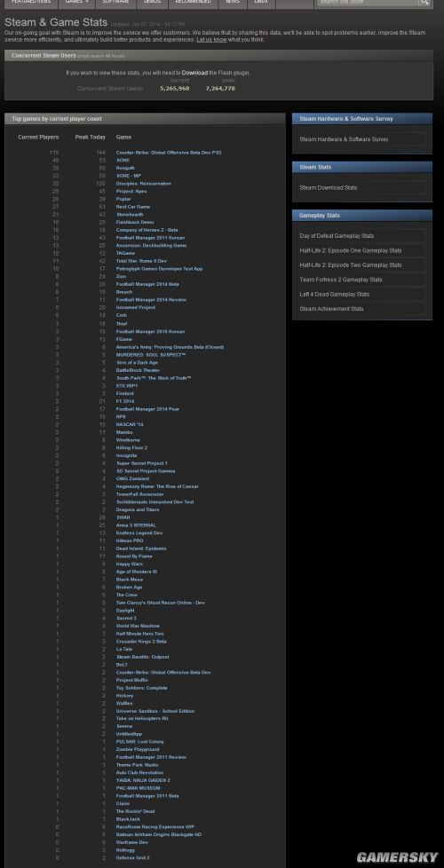Open Petroglyph Games Developer Test App link
The height and width of the screenshot is (868, 444).
pyautogui.click(x=160, y=269)
